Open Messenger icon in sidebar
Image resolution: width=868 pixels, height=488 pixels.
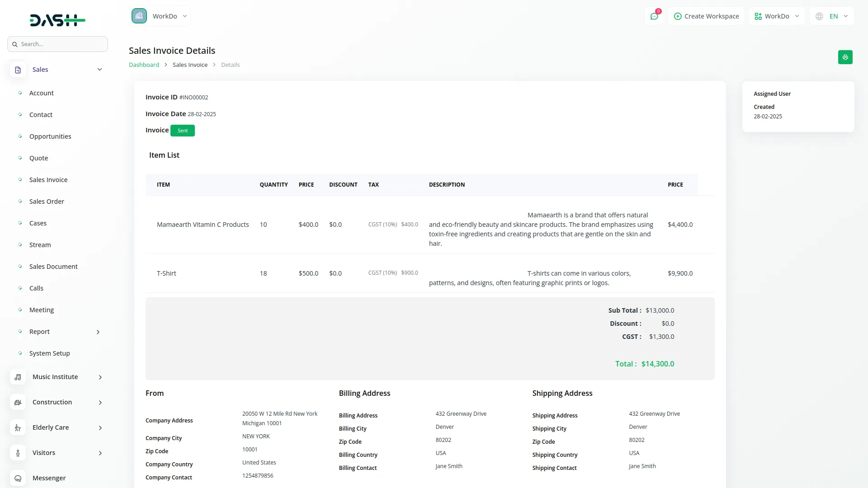pyautogui.click(x=18, y=478)
